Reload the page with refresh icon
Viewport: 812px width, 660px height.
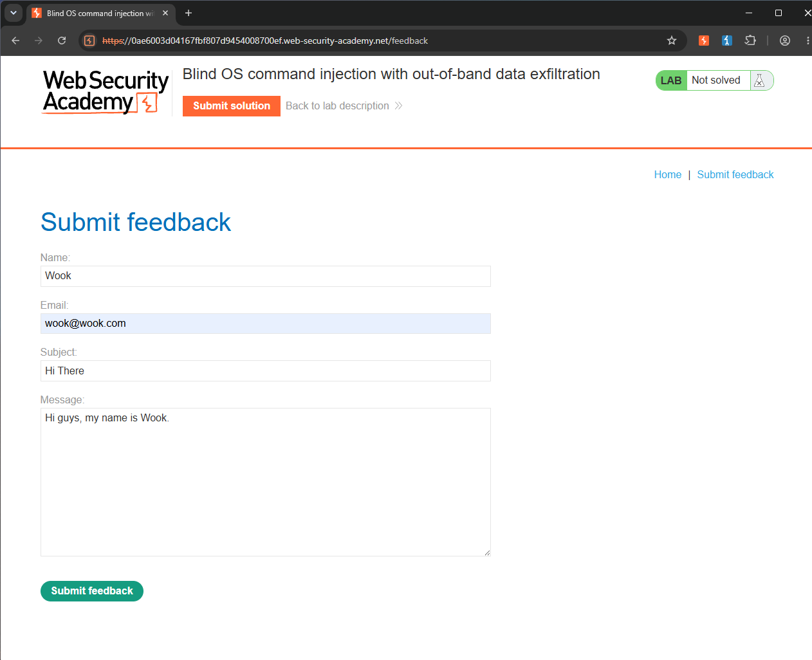(62, 41)
